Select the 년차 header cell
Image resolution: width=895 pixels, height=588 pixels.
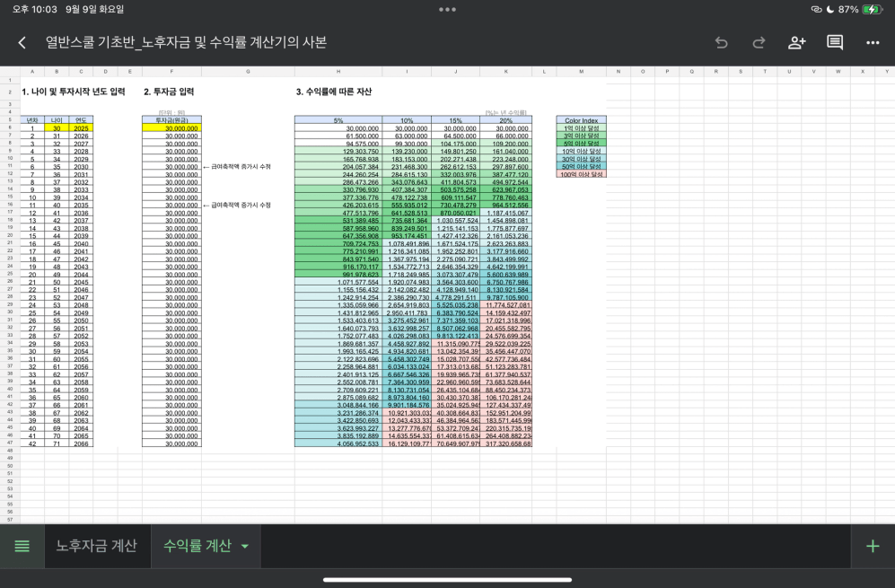(32, 120)
